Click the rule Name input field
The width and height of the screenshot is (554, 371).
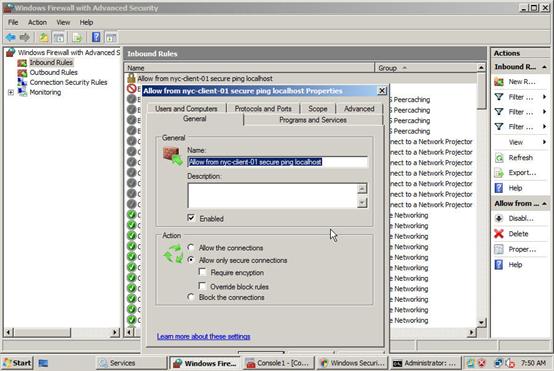coord(277,162)
